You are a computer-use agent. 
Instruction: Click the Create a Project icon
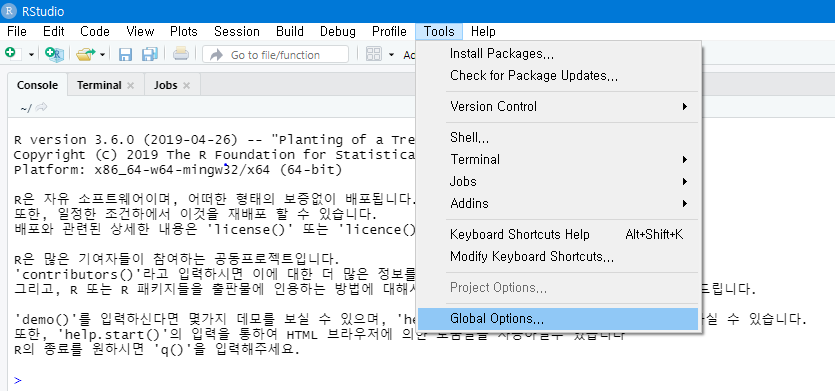click(54, 54)
